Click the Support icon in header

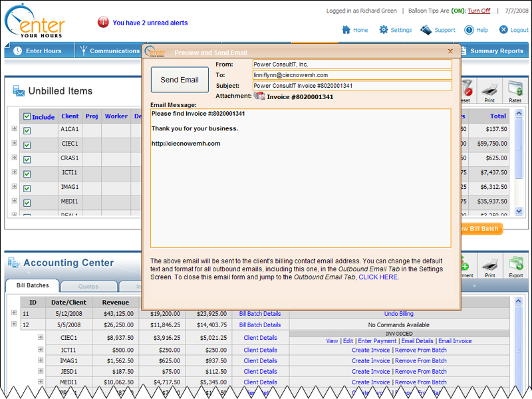(x=426, y=30)
